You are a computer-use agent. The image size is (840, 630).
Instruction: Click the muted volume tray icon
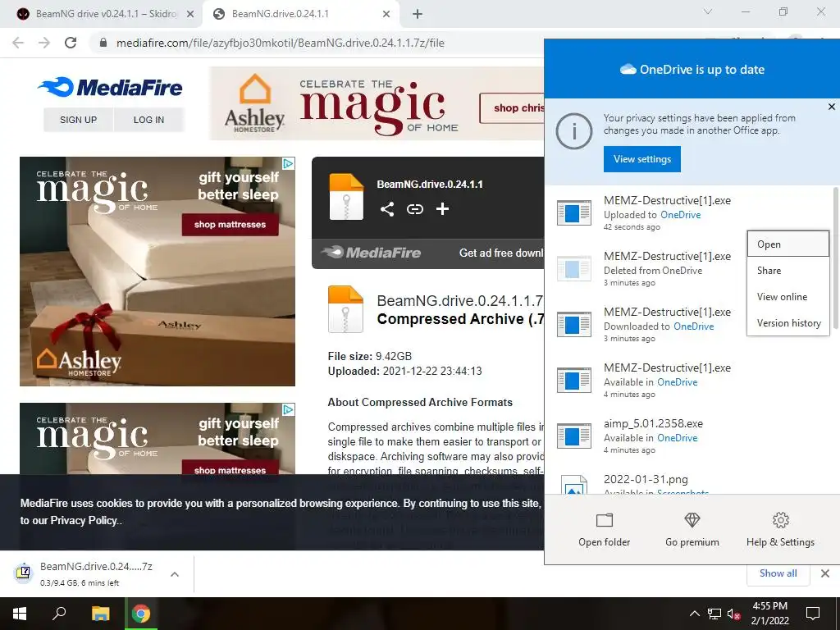coord(734,614)
